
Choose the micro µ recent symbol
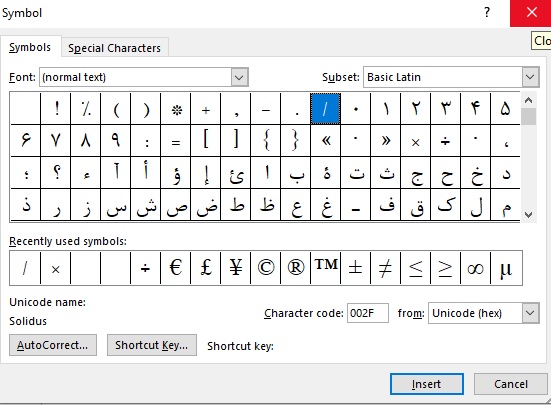coord(506,268)
